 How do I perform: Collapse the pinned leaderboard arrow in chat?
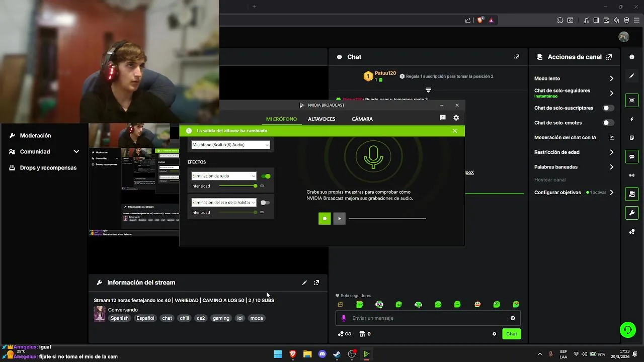coord(428,90)
